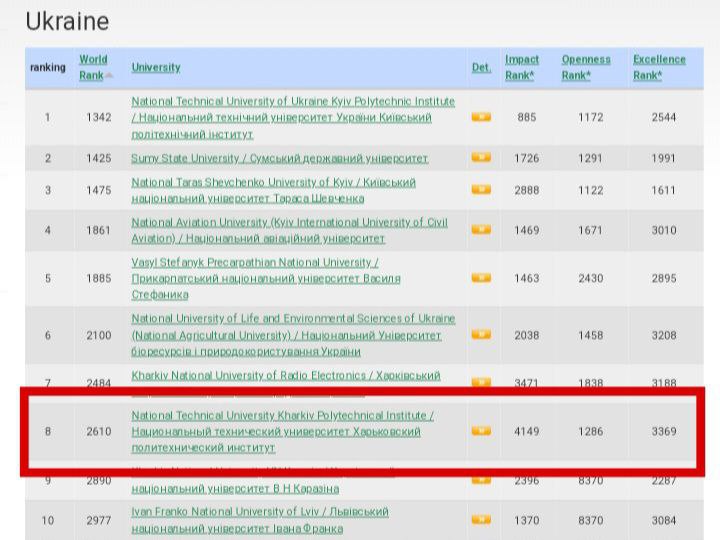The width and height of the screenshot is (720, 540).
Task: Sort by Impact Rank header
Action: (x=522, y=67)
